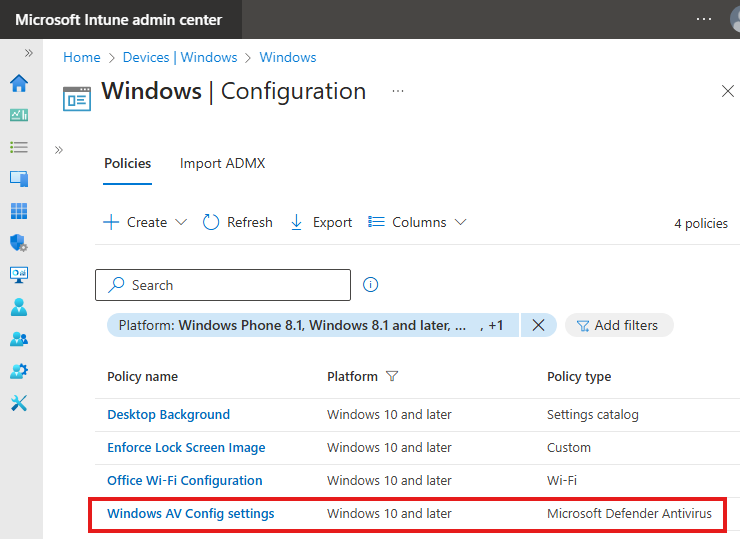The height and width of the screenshot is (539, 740).
Task: Click Microsoft Intune admin center title
Action: point(118,20)
